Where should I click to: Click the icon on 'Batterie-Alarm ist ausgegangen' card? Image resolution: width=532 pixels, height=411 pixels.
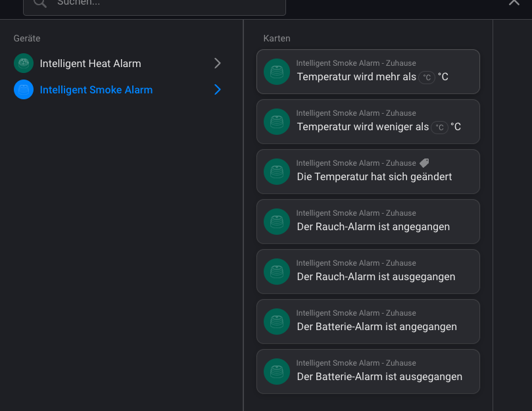click(277, 372)
